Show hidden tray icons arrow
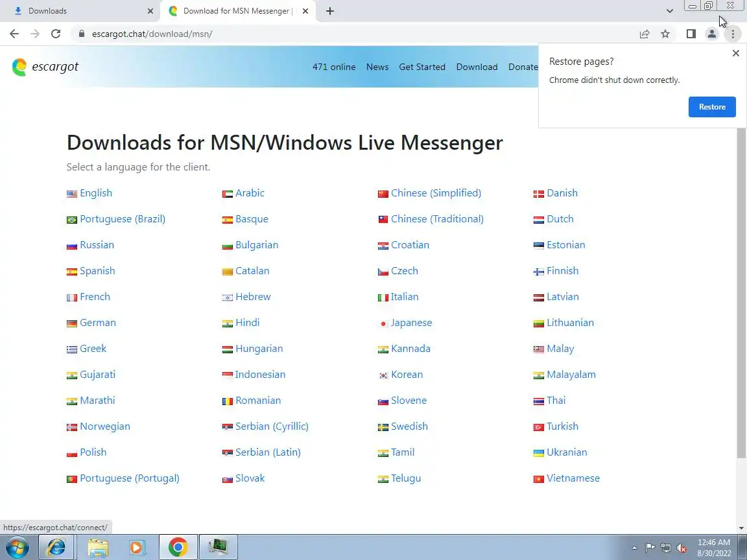 [635, 548]
